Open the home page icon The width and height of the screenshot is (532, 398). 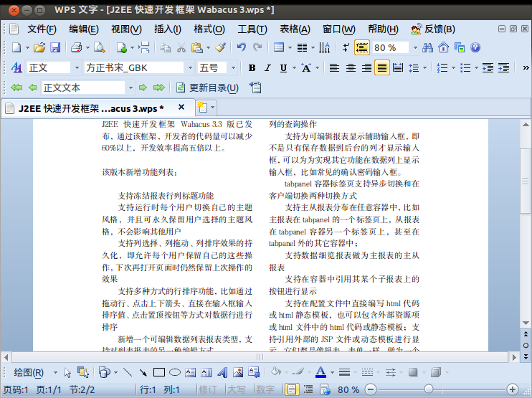pyautogui.click(x=443, y=47)
